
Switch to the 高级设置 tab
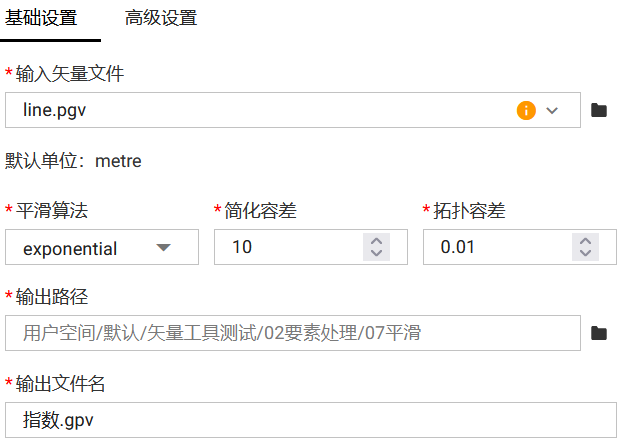[x=161, y=18]
